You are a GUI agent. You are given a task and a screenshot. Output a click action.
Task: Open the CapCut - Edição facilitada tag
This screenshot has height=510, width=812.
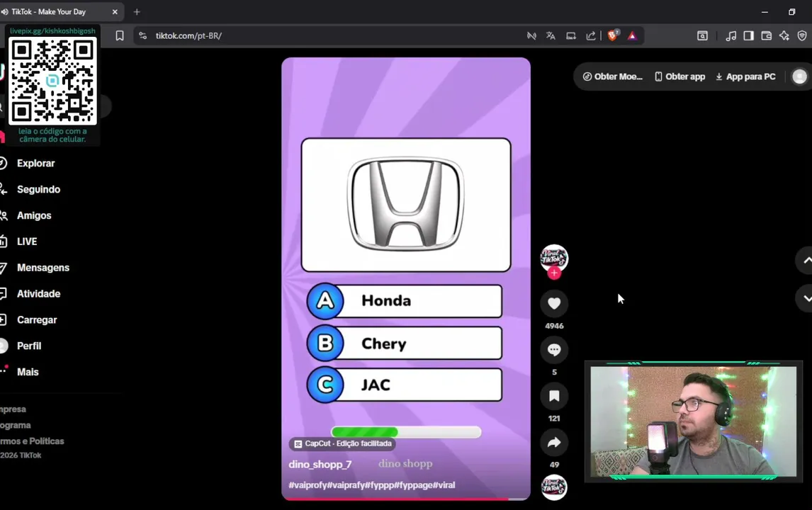pyautogui.click(x=342, y=443)
